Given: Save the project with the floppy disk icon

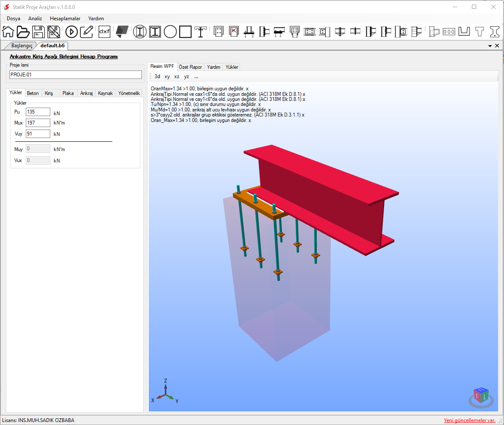Looking at the screenshot, I should (38, 32).
